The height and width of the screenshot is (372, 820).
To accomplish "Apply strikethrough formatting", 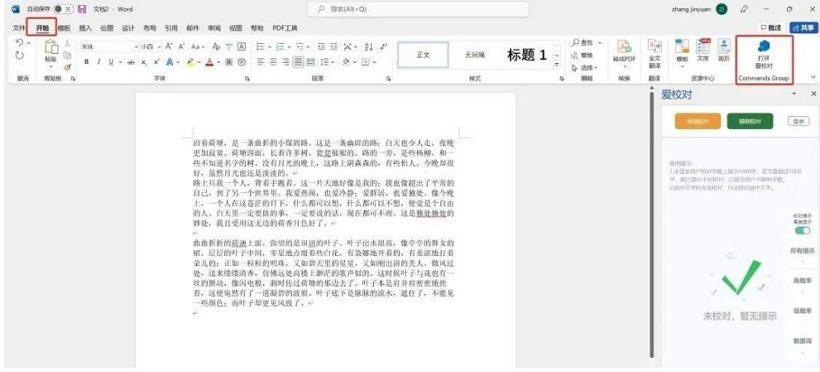I will pyautogui.click(x=131, y=62).
